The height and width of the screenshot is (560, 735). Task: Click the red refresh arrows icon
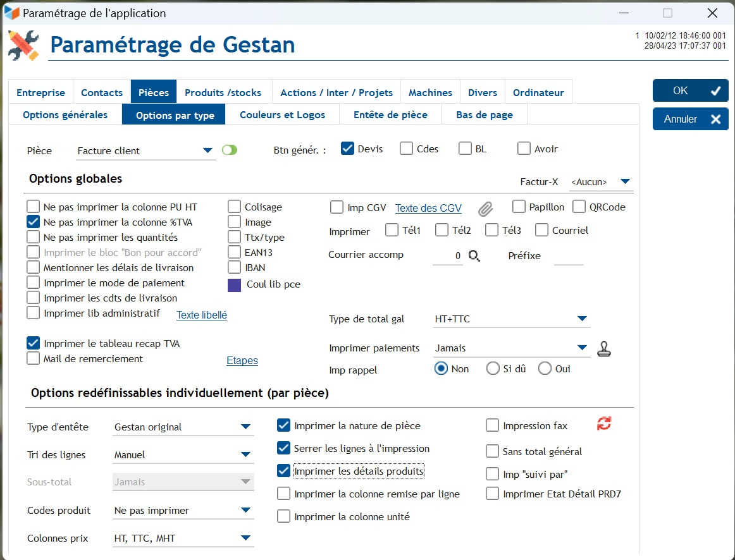604,424
